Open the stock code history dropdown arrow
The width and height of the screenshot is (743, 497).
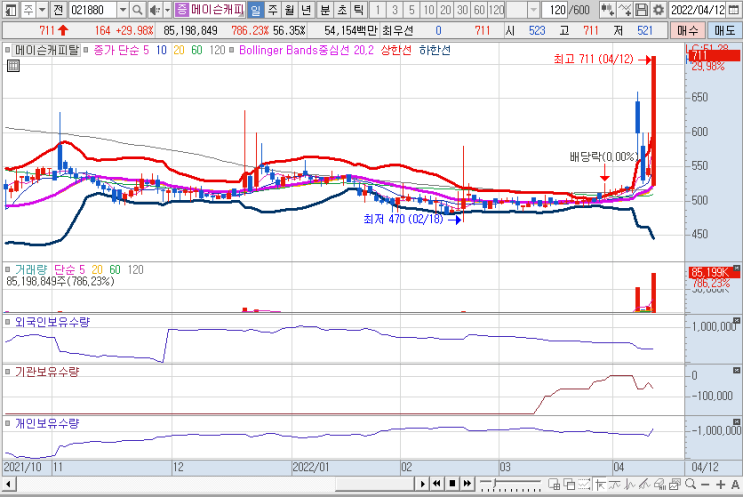123,9
